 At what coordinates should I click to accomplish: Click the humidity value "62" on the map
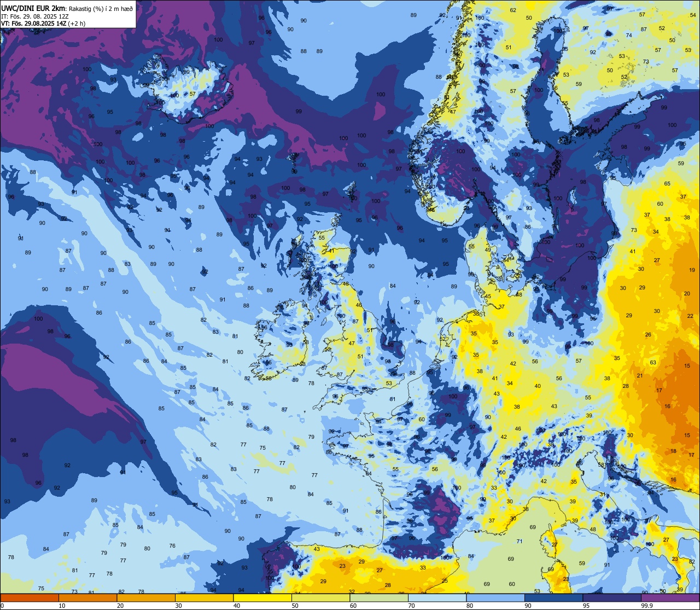pyautogui.click(x=513, y=10)
